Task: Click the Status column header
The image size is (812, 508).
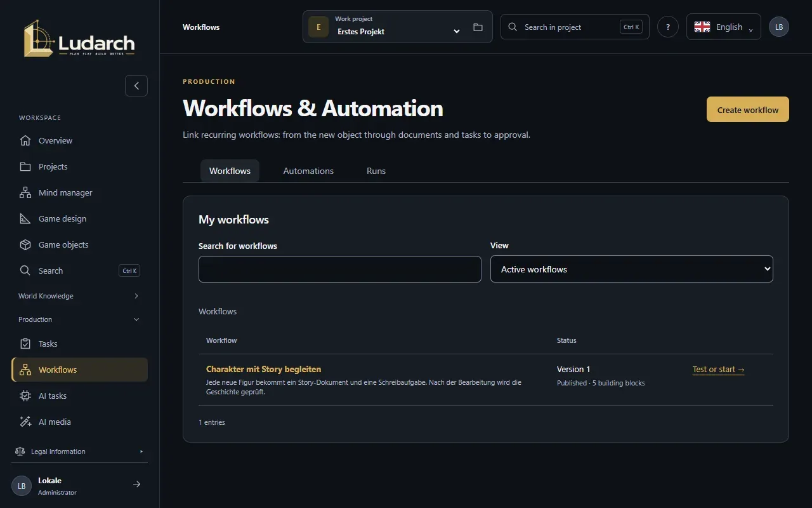Action: click(x=566, y=340)
